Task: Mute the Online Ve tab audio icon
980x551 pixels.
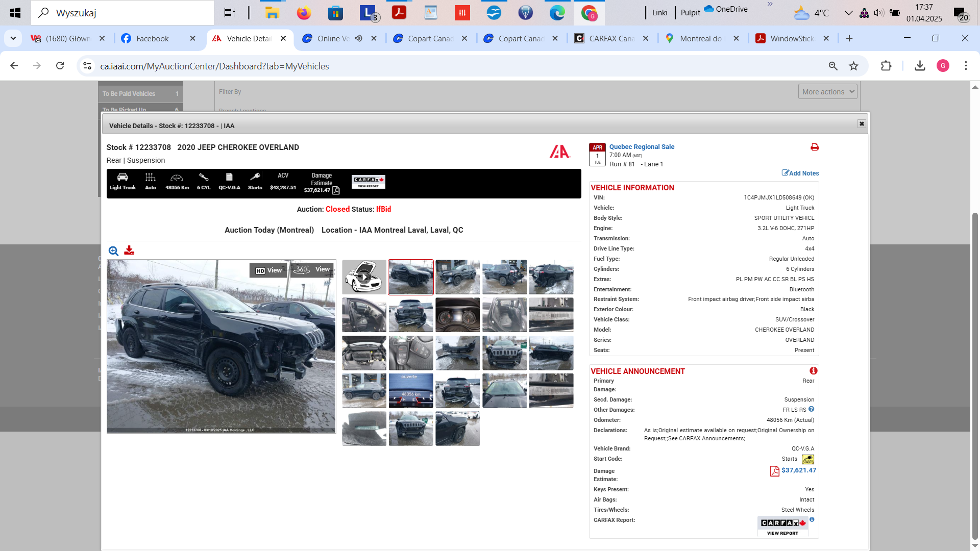Action: (359, 39)
